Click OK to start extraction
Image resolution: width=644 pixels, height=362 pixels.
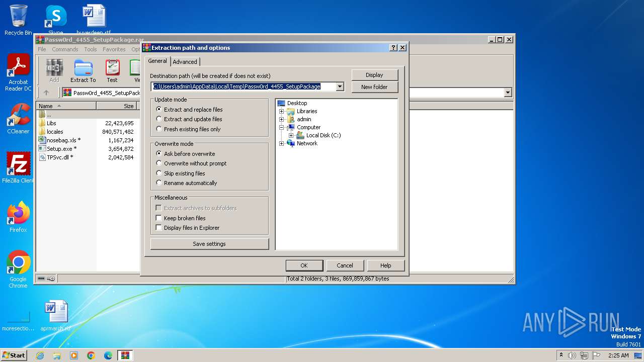pyautogui.click(x=304, y=265)
